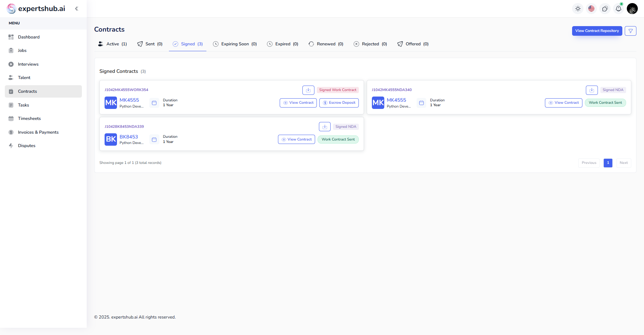View Contract for J1042MK4555NDA340
Image resolution: width=644 pixels, height=335 pixels.
coord(563,103)
